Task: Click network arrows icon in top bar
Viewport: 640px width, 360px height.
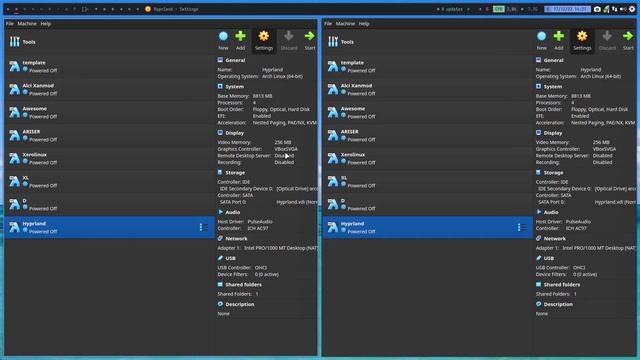Action: (615, 9)
